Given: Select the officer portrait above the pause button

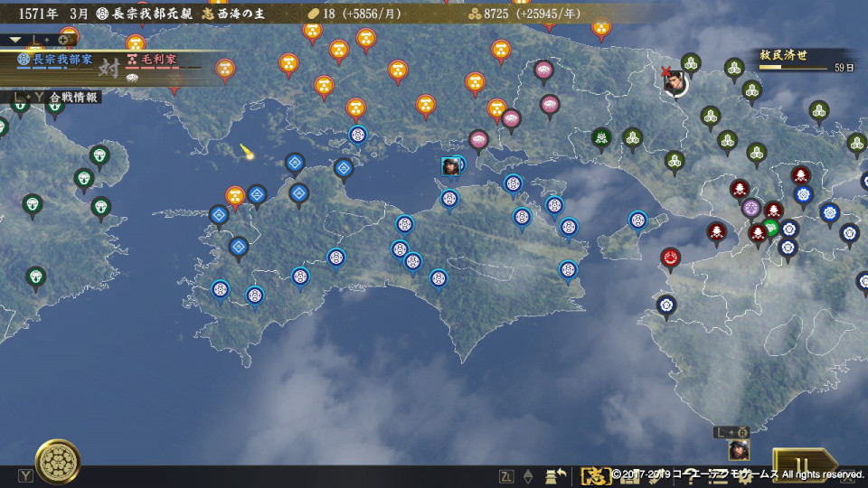Looking at the screenshot, I should pos(739,450).
